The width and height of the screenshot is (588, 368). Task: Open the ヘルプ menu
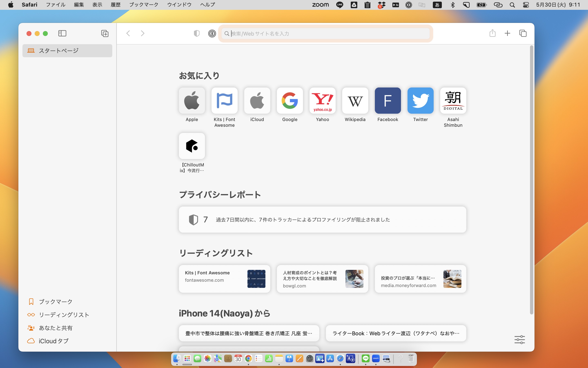point(207,5)
